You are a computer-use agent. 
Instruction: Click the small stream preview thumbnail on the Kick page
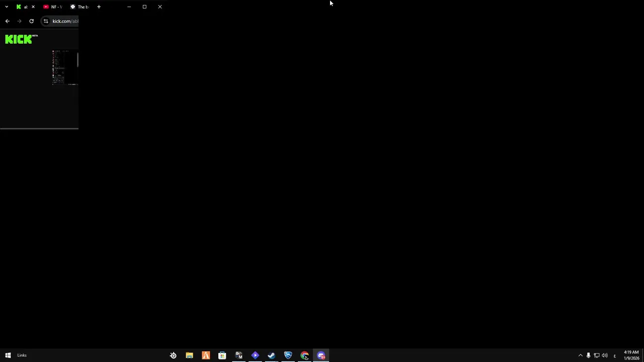64,67
